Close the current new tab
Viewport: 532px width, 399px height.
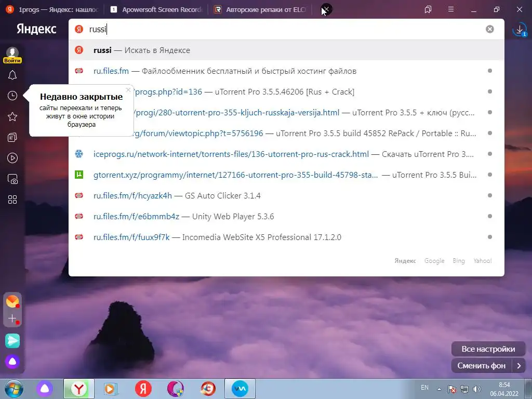326,9
